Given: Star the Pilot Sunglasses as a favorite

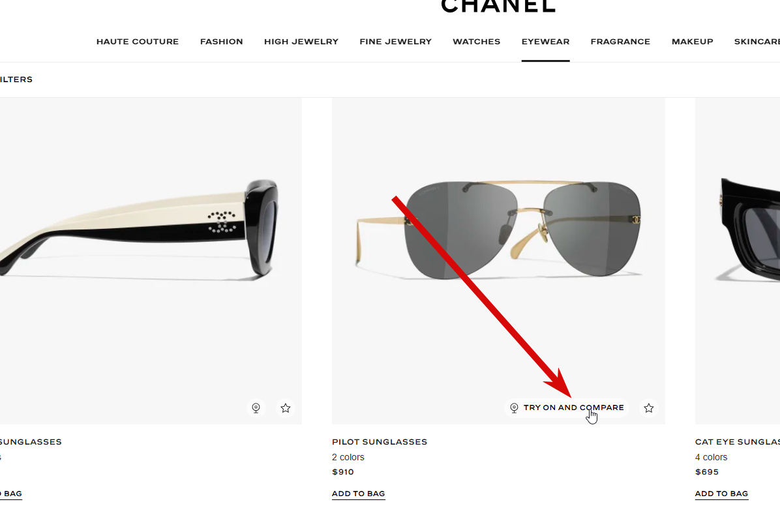Looking at the screenshot, I should click(x=649, y=408).
